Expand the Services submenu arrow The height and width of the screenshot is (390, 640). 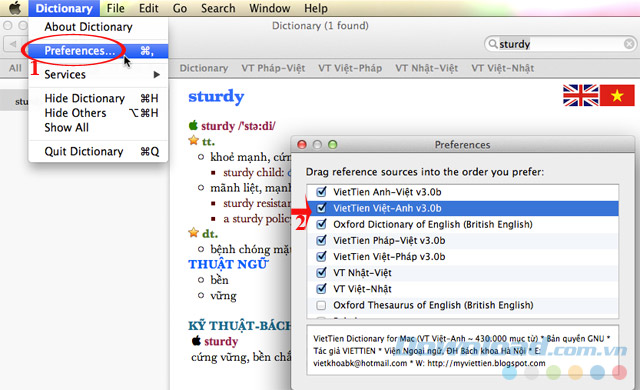click(x=156, y=75)
